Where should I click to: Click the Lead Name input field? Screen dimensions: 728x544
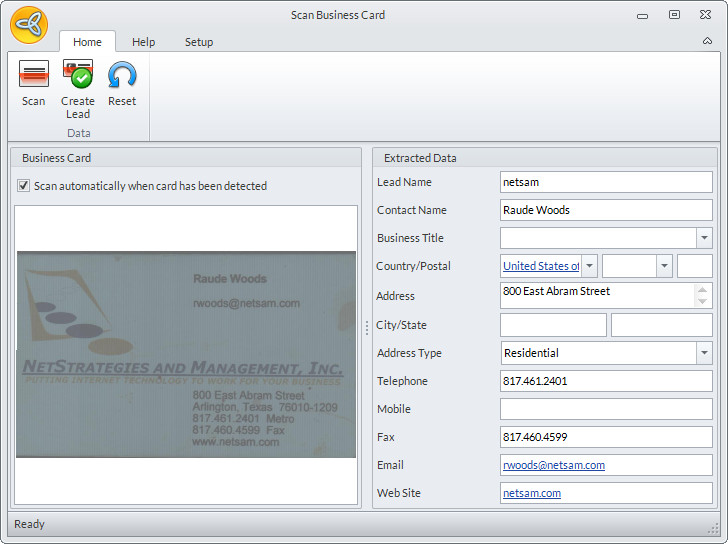[605, 182]
